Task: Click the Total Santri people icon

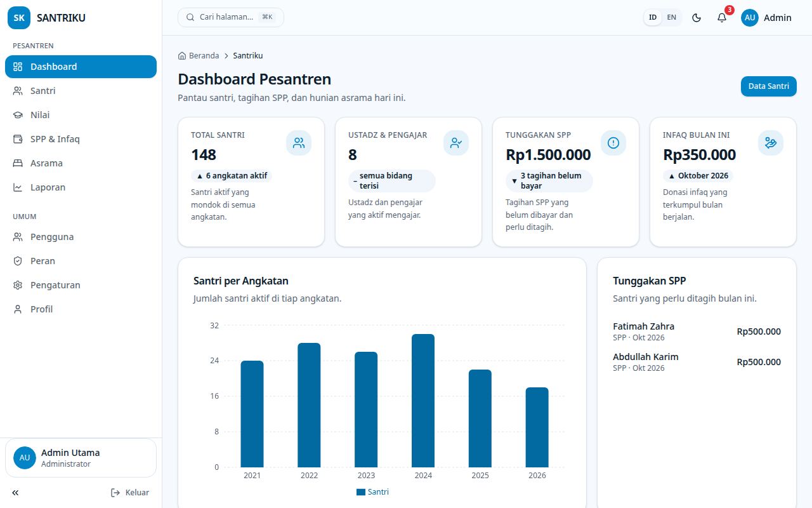Action: 299,143
